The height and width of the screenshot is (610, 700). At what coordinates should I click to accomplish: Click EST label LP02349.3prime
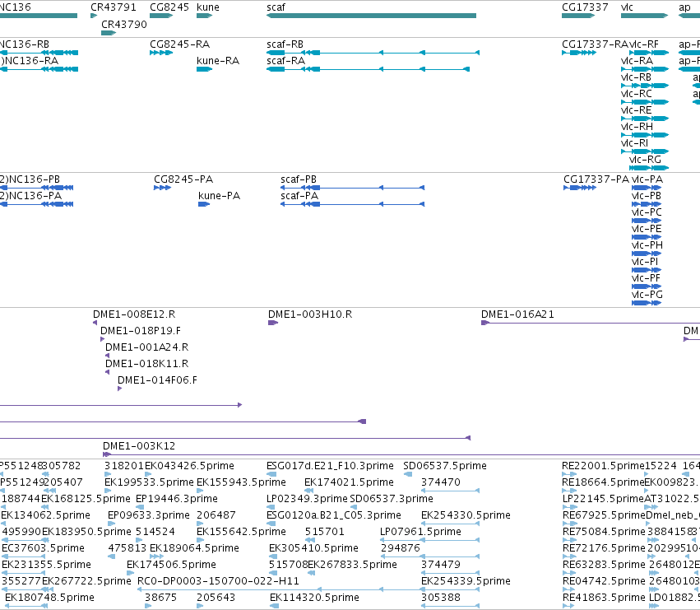tap(307, 499)
